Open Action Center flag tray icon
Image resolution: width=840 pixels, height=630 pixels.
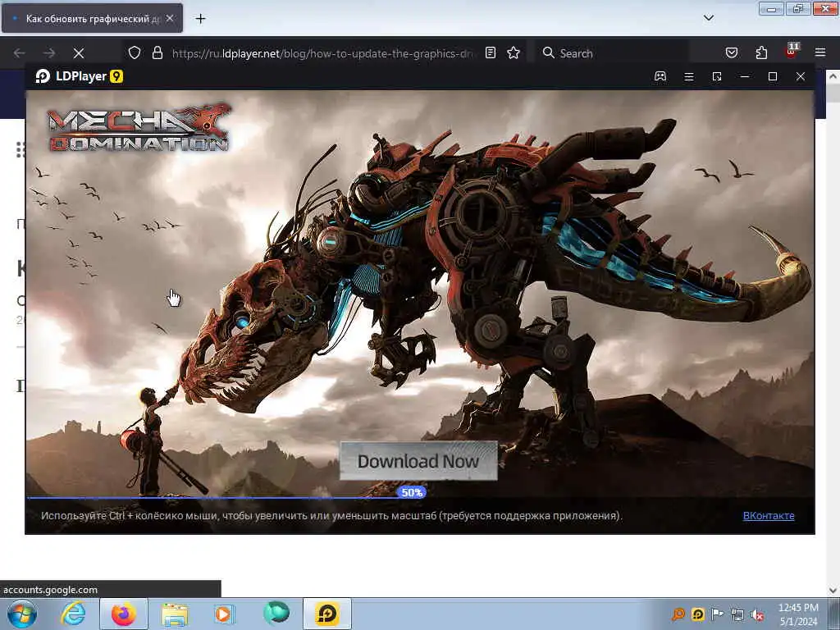pos(717,614)
